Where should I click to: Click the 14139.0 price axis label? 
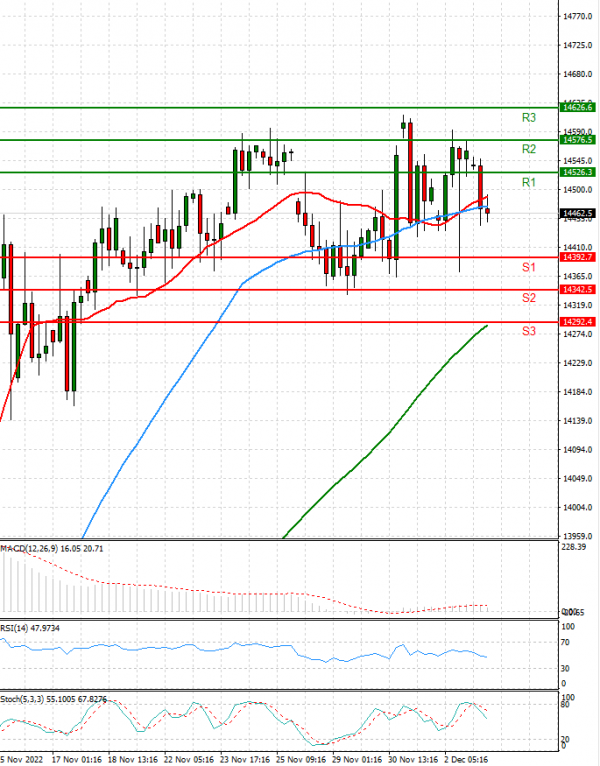(x=578, y=421)
